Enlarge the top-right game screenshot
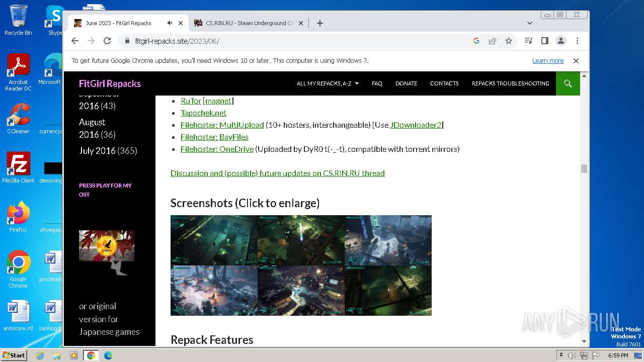Image resolution: width=644 pixels, height=362 pixels. 388,240
